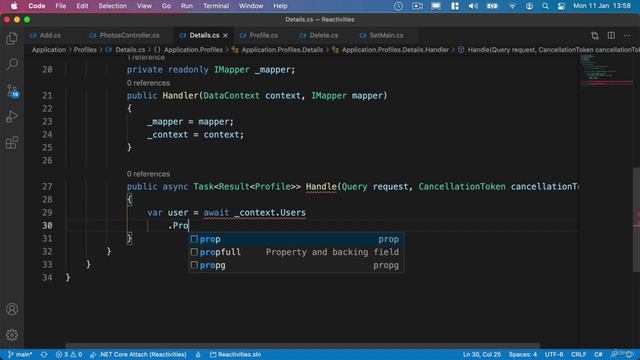
Task: Open the Manage gear settings icon
Action: coord(12,335)
